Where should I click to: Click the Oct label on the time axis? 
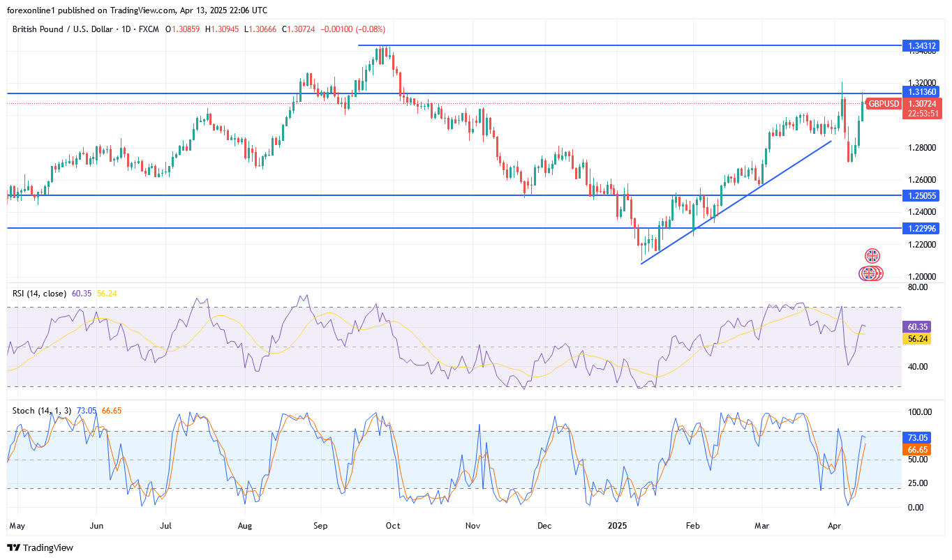tap(392, 524)
